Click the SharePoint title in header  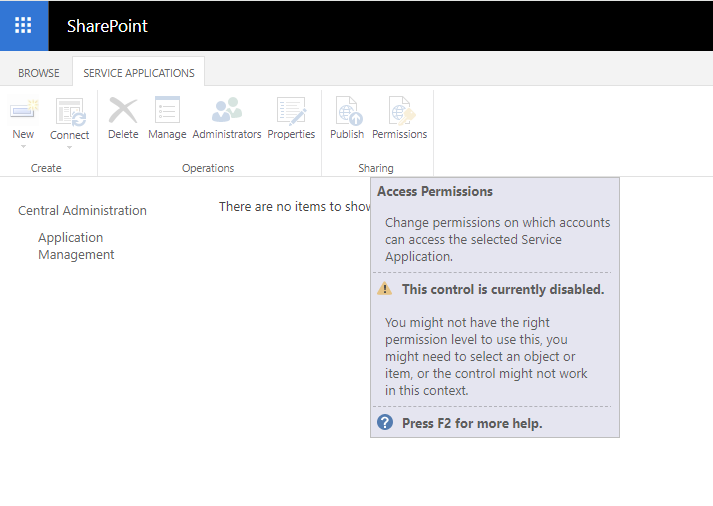[x=107, y=26]
